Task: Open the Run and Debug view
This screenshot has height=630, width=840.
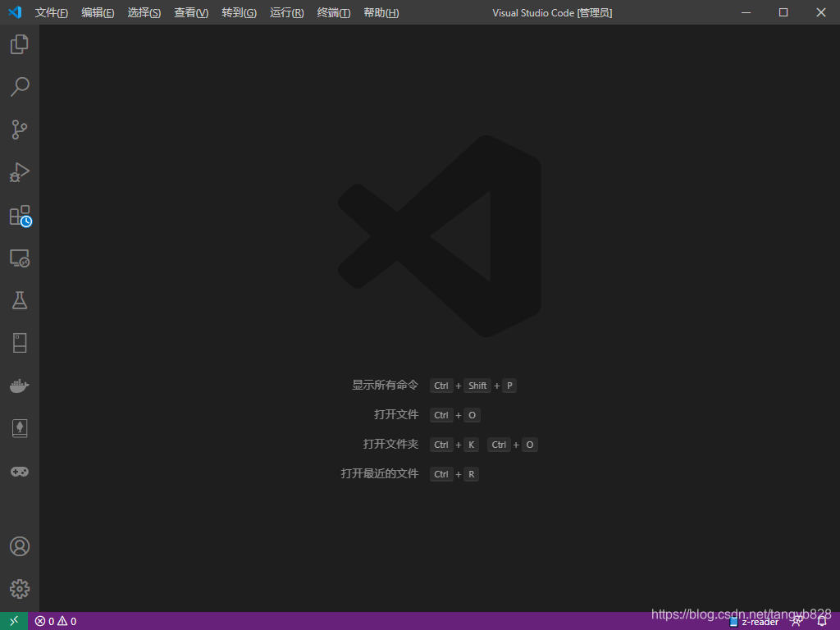Action: tap(20, 172)
